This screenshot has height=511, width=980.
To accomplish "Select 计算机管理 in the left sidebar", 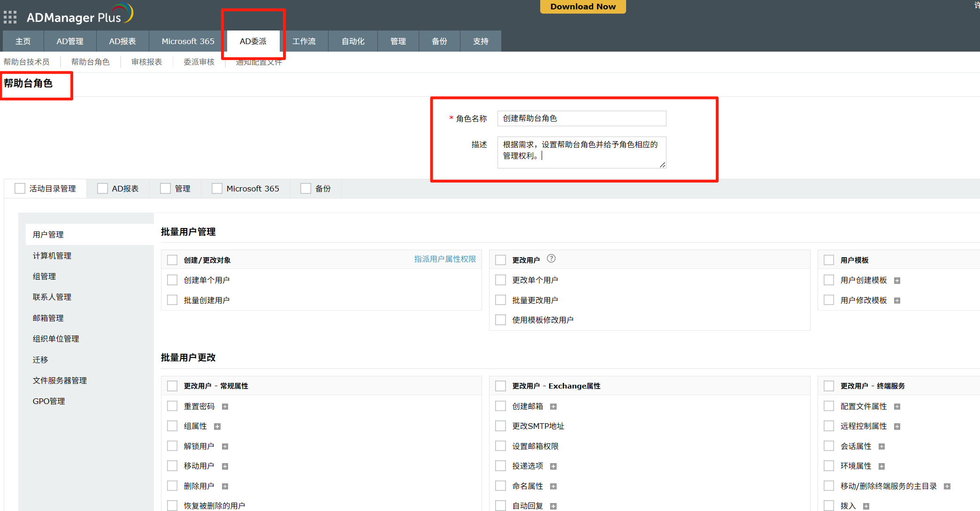I will 52,256.
